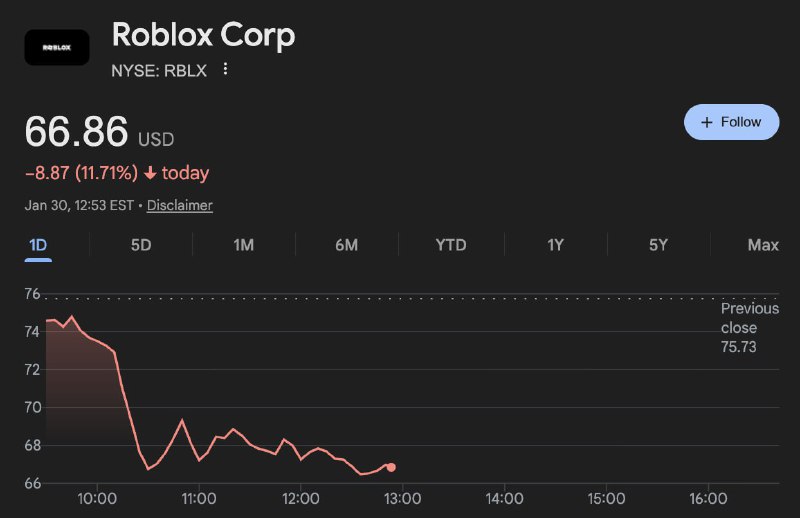Screen dimensions: 800x518
Task: Switch to the 5D tab
Action: [x=141, y=245]
